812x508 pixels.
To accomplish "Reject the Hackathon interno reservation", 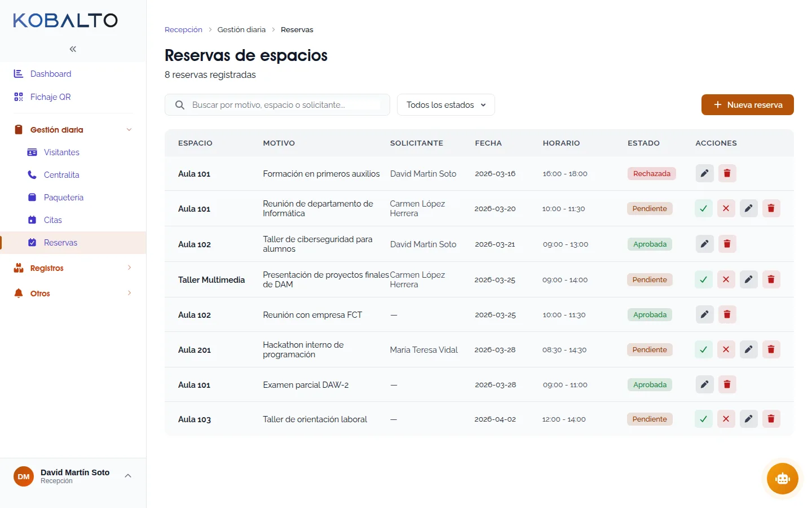I will [726, 349].
